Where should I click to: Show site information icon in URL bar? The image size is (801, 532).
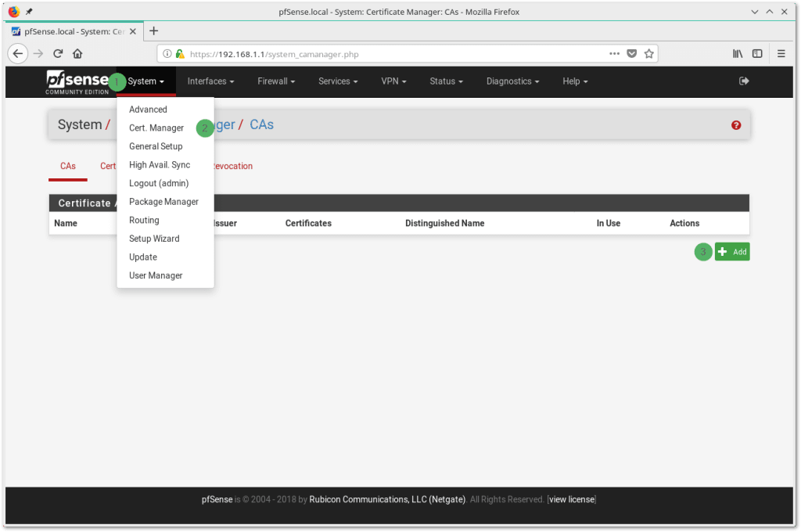tap(167, 54)
